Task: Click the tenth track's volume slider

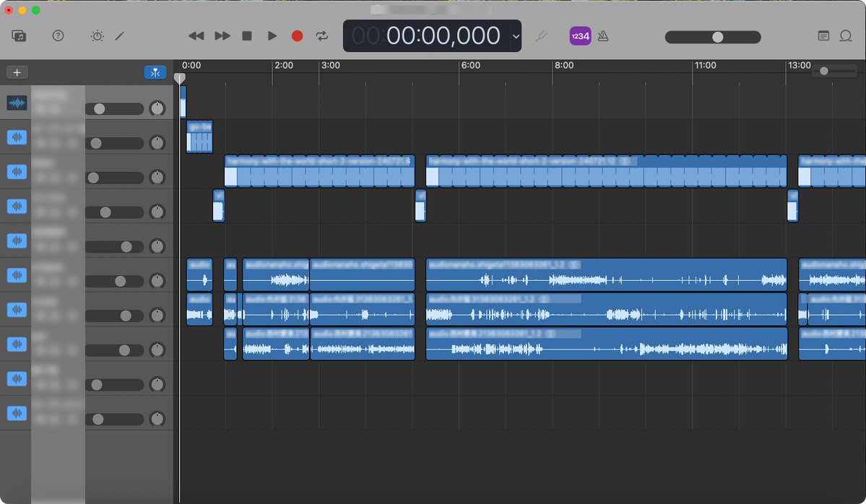Action: click(114, 420)
